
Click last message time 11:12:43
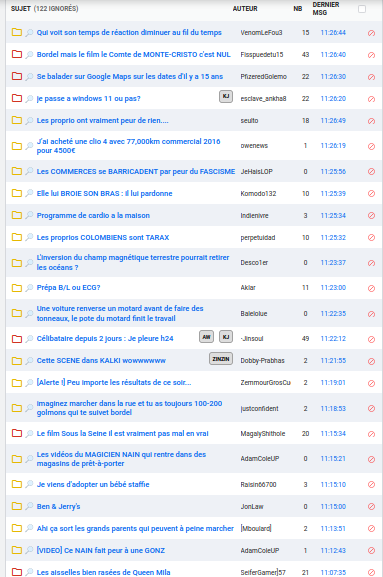click(x=333, y=551)
